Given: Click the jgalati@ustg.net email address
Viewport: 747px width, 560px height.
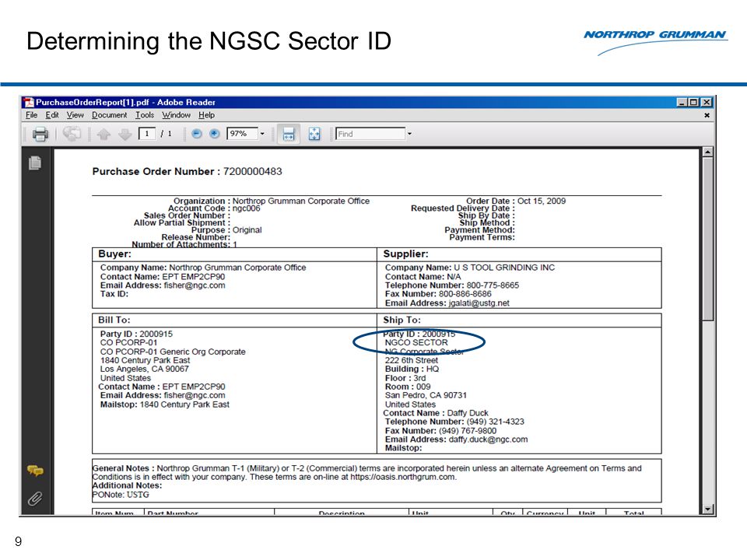Looking at the screenshot, I should coord(479,303).
